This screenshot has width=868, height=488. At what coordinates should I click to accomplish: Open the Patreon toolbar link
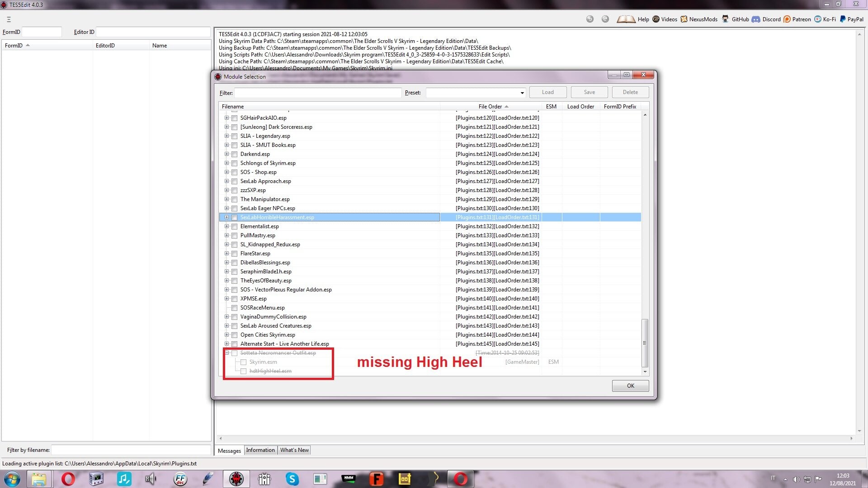797,19
